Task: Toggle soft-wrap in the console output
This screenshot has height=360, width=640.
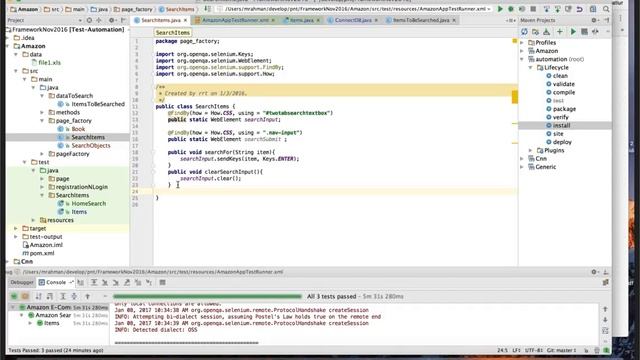Action: click(605, 330)
